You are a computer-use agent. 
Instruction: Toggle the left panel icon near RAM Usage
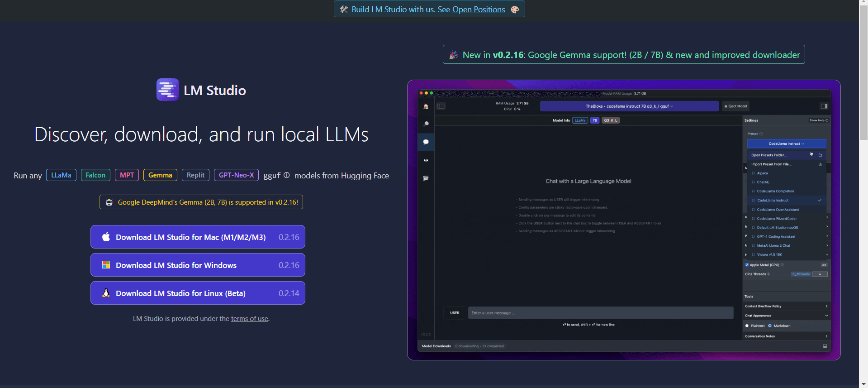coord(441,106)
